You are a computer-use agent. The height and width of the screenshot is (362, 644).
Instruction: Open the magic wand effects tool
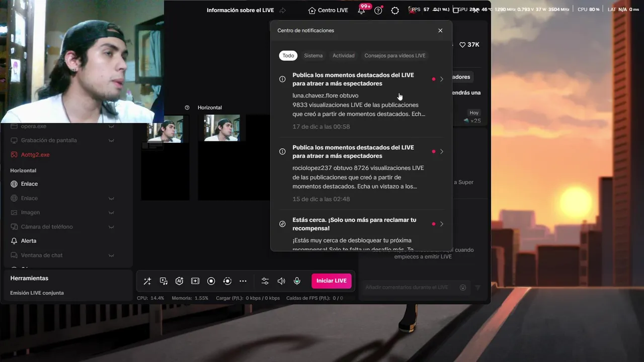(x=147, y=281)
